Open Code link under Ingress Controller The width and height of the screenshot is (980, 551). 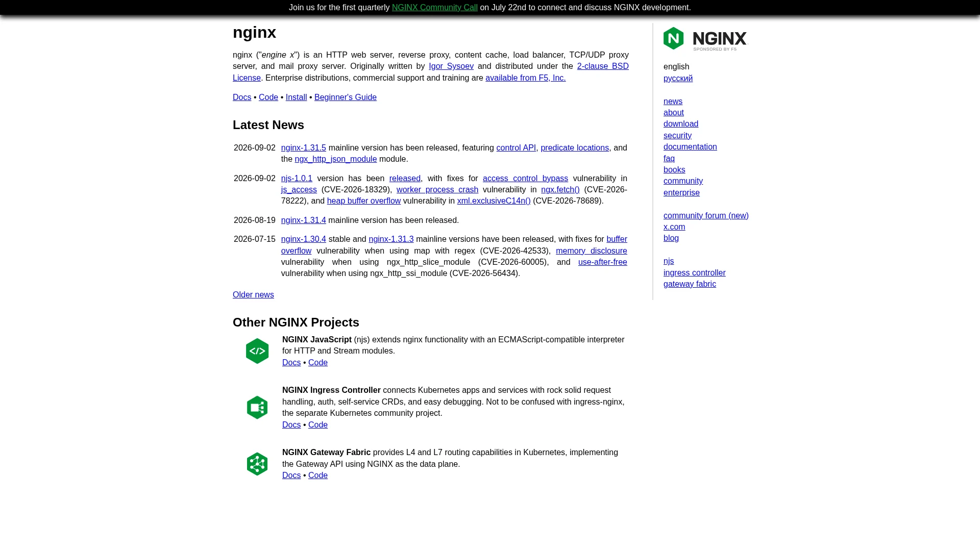(318, 425)
